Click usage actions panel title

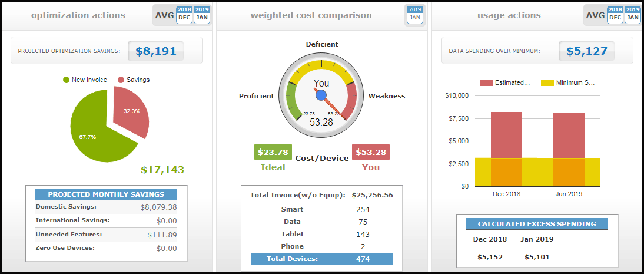coord(509,16)
